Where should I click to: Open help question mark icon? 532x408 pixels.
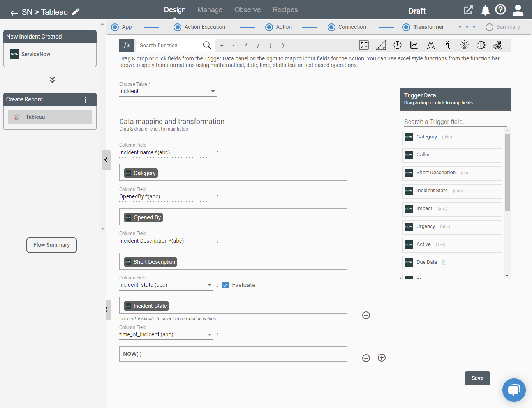[x=500, y=9]
